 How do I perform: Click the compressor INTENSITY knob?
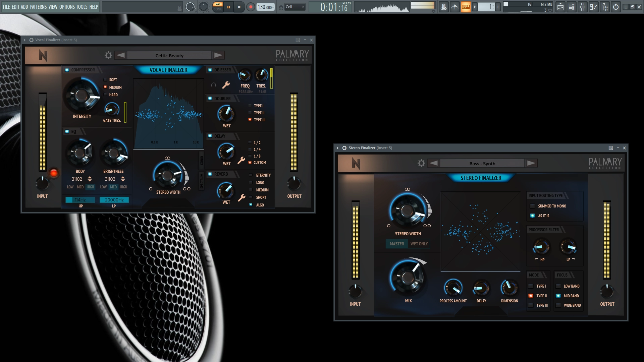click(x=82, y=96)
